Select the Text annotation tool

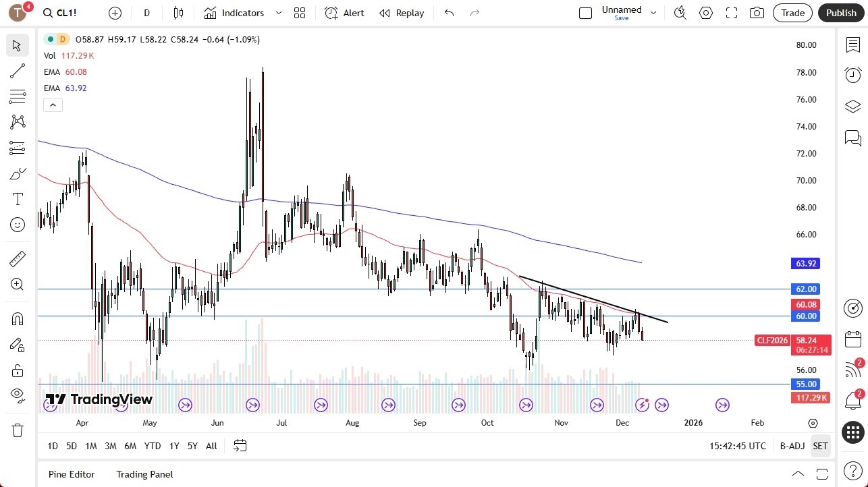[18, 198]
